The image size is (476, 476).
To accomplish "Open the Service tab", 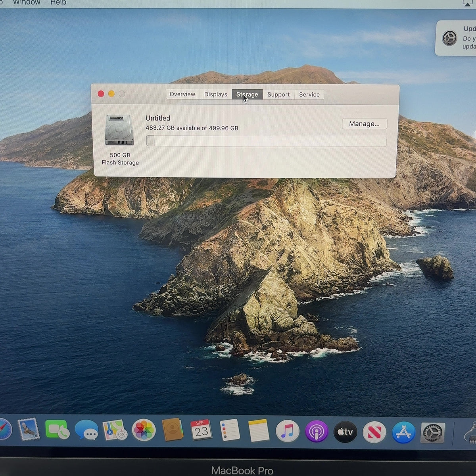I will pos(309,94).
